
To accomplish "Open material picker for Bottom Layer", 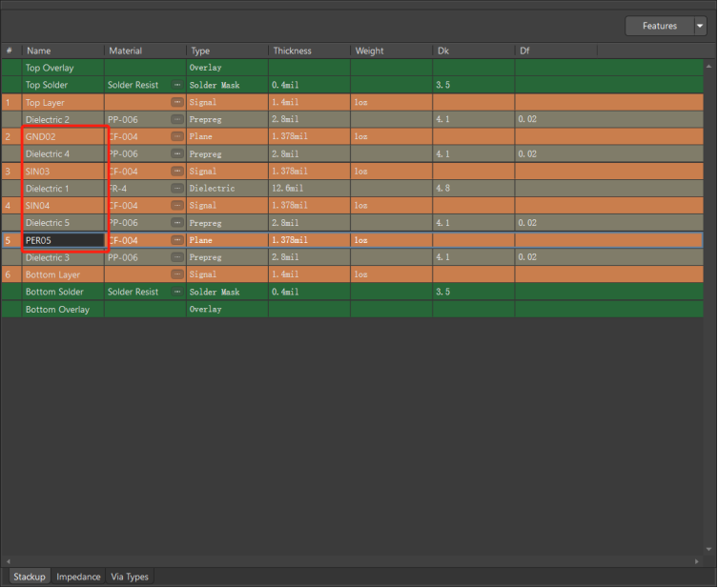I will pos(177,274).
